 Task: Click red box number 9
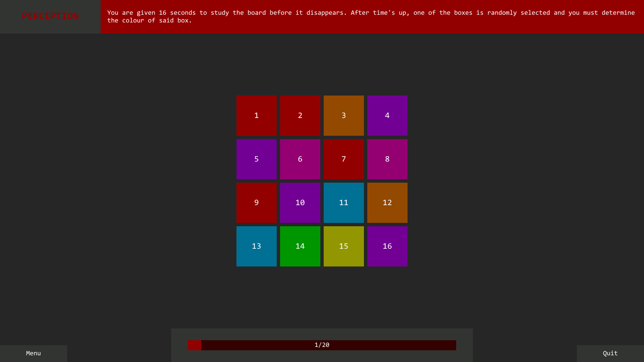[257, 203]
